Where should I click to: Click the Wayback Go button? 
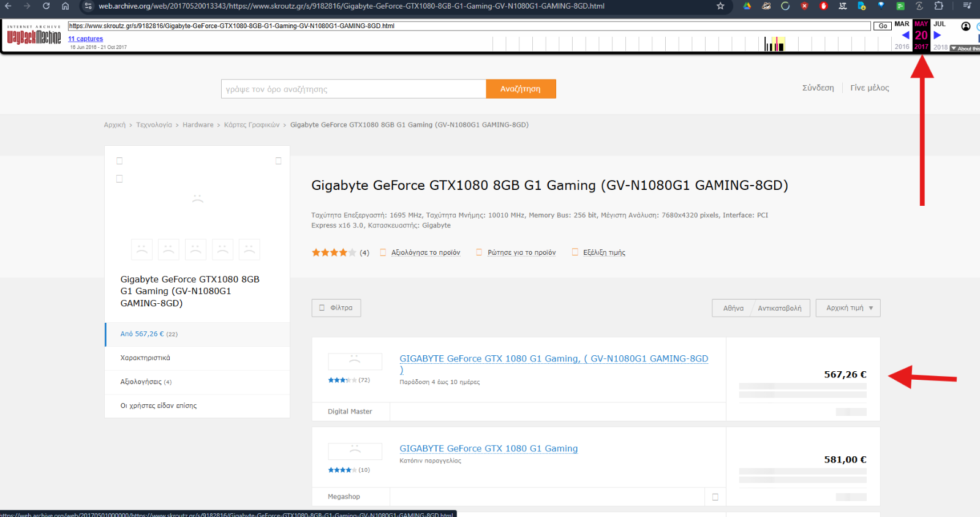point(883,26)
